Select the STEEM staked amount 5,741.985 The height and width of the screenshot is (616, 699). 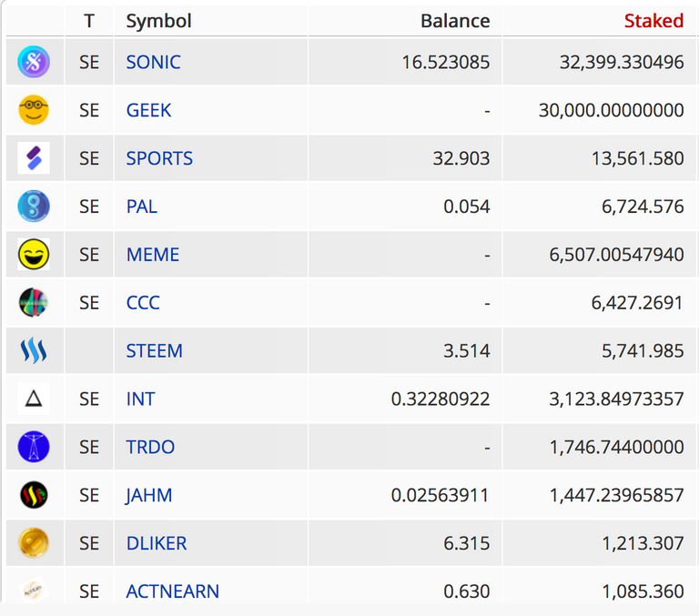click(x=643, y=351)
